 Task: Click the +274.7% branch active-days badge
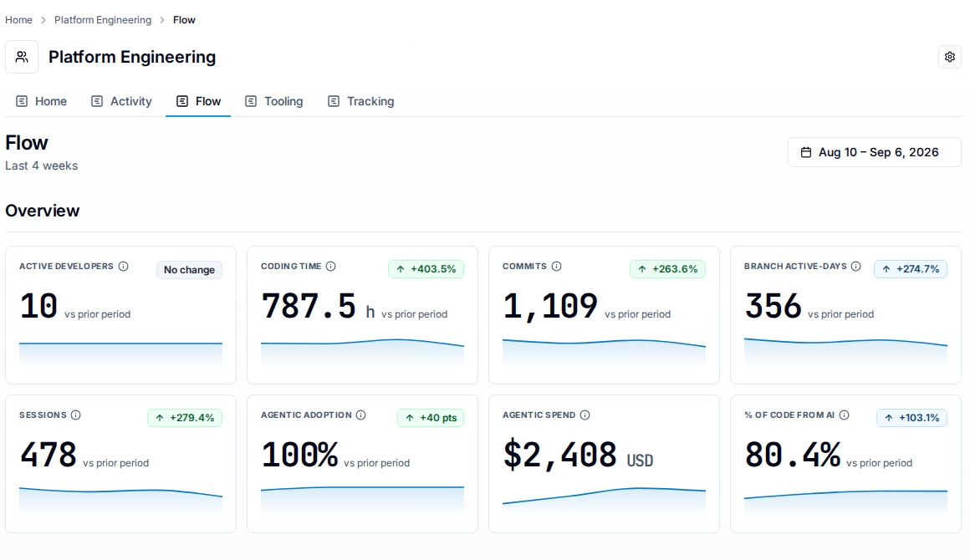(911, 269)
